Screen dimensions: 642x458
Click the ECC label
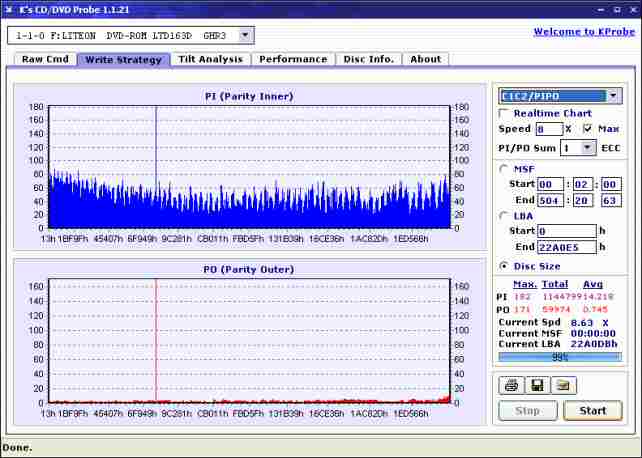click(x=611, y=148)
